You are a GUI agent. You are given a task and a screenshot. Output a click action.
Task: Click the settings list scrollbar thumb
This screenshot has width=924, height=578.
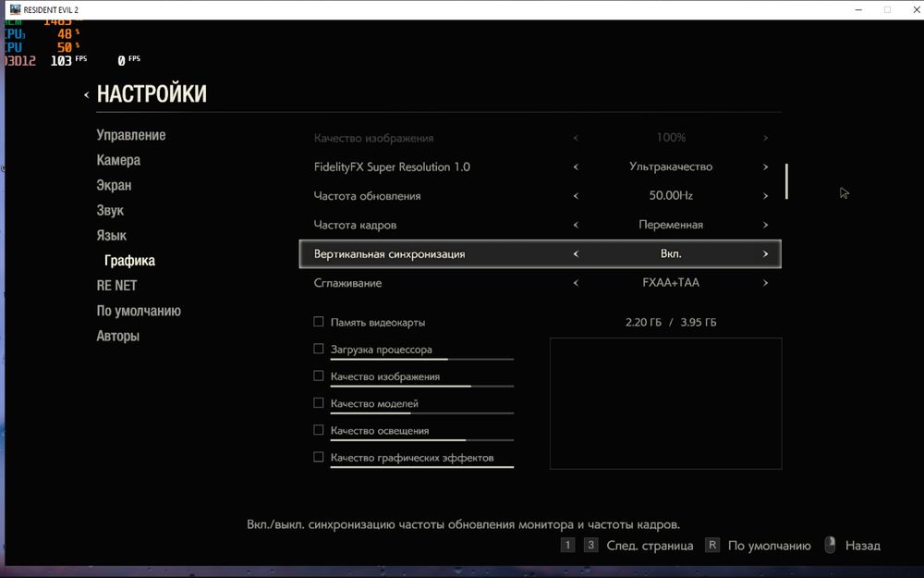point(786,181)
